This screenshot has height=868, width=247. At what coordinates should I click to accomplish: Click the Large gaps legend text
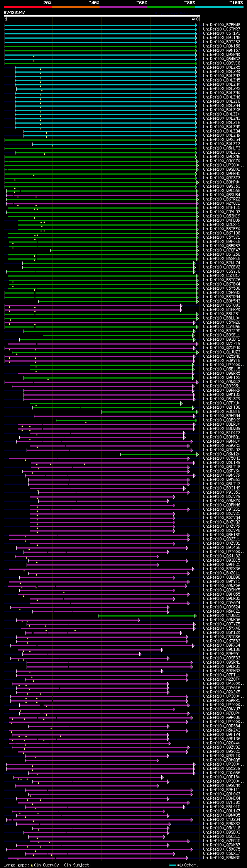pos(47,865)
